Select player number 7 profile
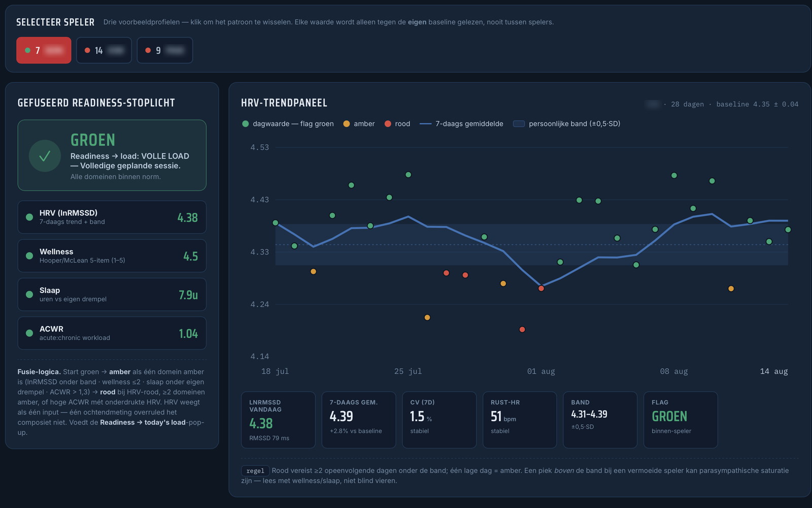The width and height of the screenshot is (812, 508). point(44,50)
